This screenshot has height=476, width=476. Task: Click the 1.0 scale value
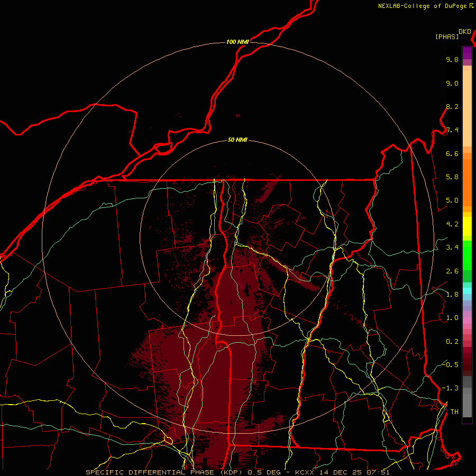pyautogui.click(x=452, y=318)
